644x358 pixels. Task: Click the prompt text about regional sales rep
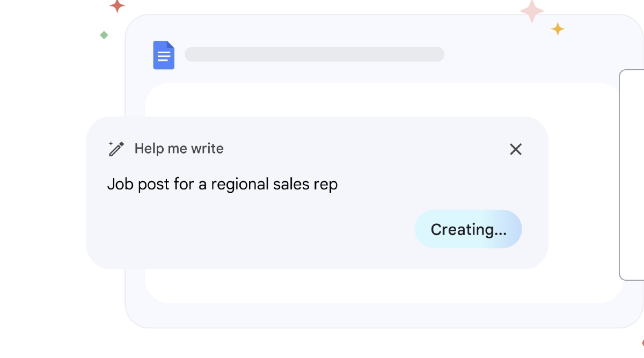pyautogui.click(x=224, y=184)
